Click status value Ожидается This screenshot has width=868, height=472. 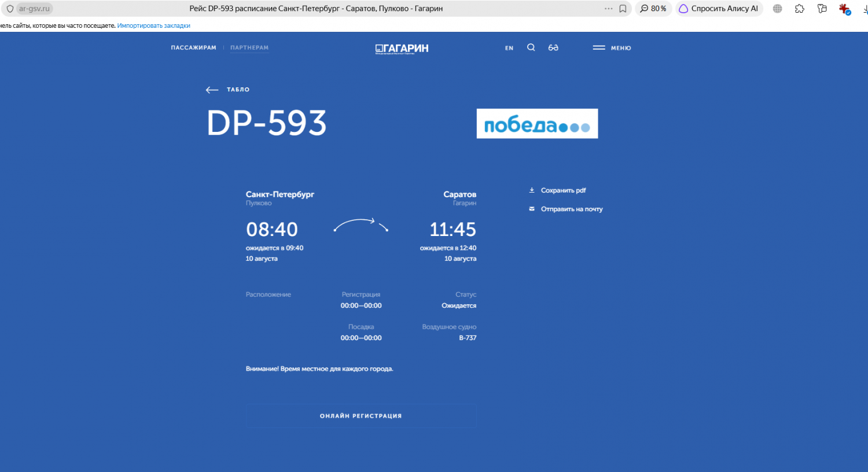coord(459,305)
